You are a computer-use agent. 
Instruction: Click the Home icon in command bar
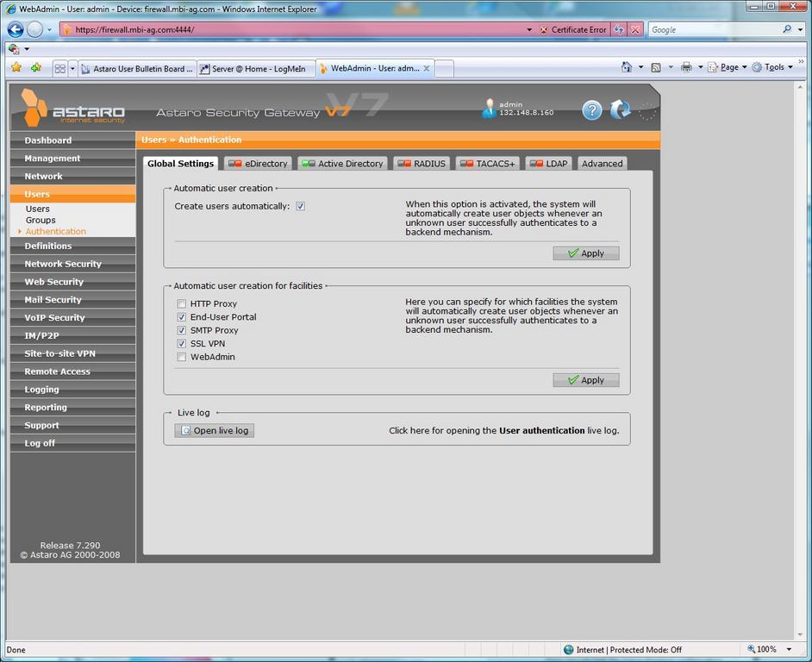click(627, 67)
